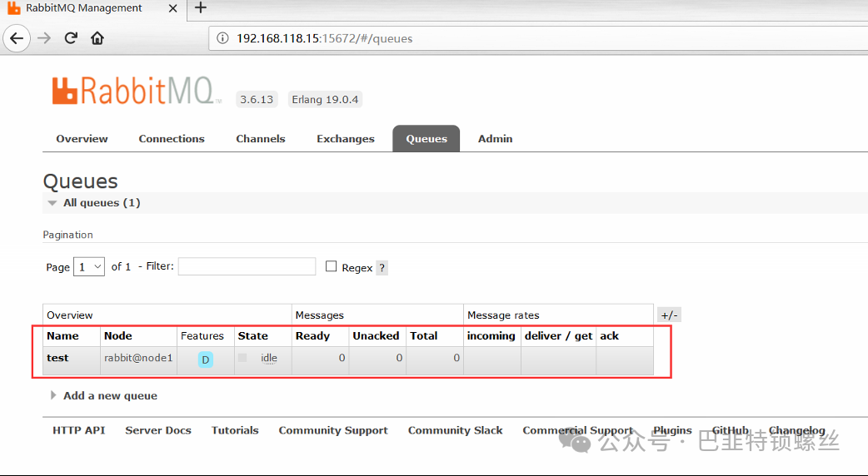
Task: Open the Server Docs footer link
Action: pos(158,430)
